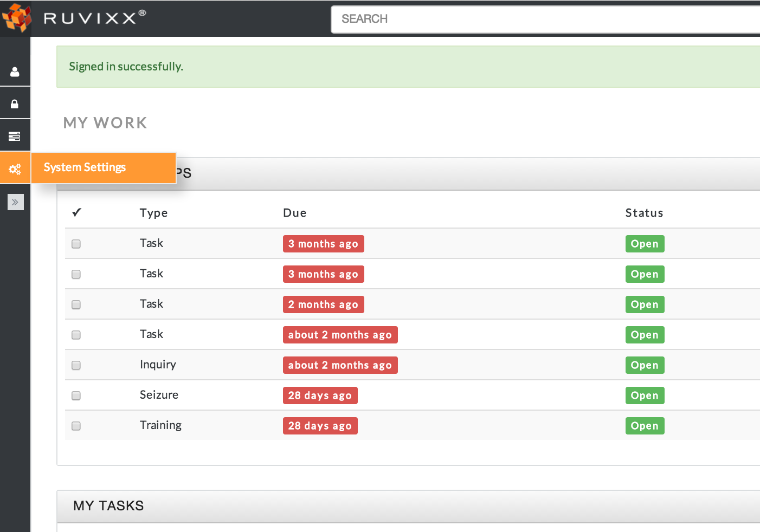Click the MY TASKS panel header
This screenshot has height=532, width=760.
point(108,506)
